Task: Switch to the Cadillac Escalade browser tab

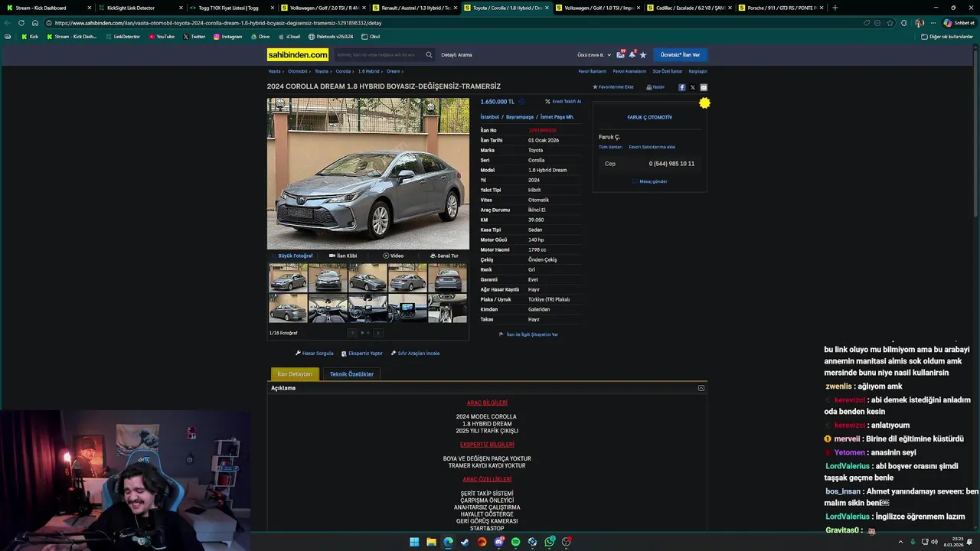Action: [690, 8]
